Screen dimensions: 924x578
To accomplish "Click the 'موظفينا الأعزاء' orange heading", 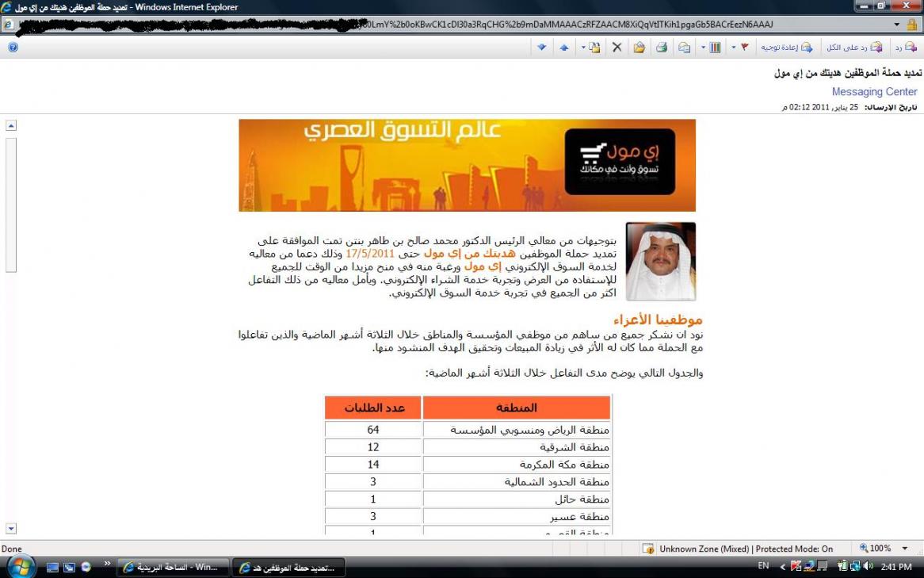I will point(659,320).
